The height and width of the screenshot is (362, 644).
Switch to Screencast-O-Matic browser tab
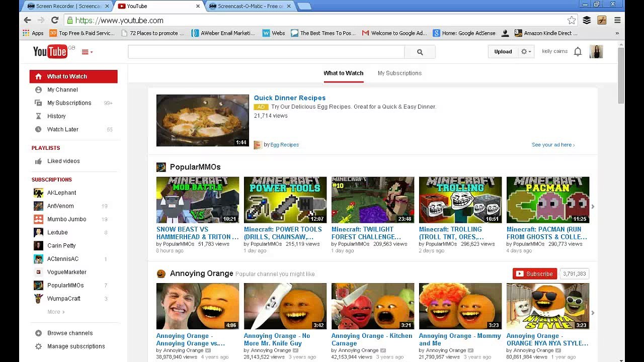(x=250, y=6)
